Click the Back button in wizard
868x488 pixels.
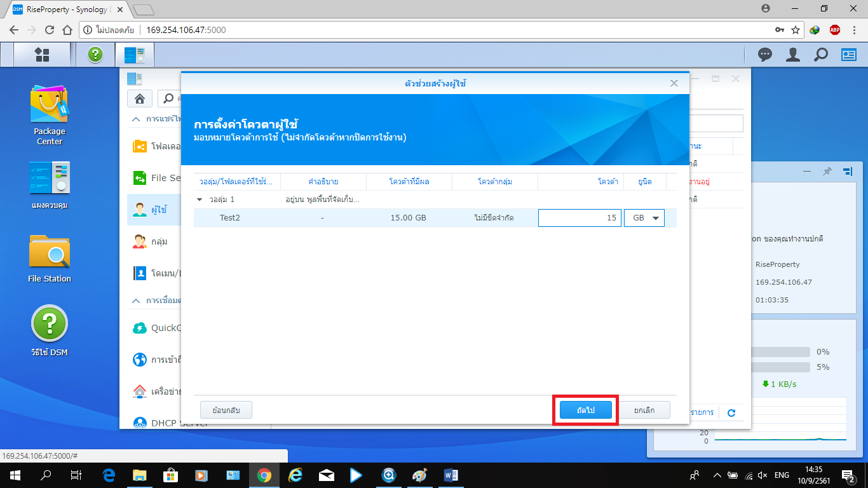tap(226, 410)
